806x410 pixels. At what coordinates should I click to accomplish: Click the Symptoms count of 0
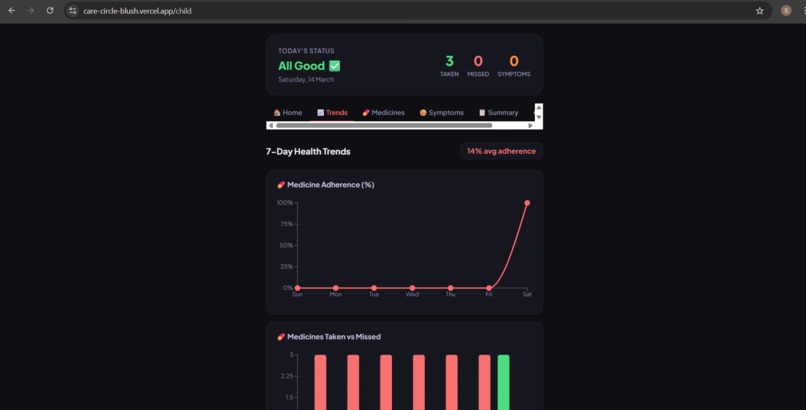pos(514,61)
